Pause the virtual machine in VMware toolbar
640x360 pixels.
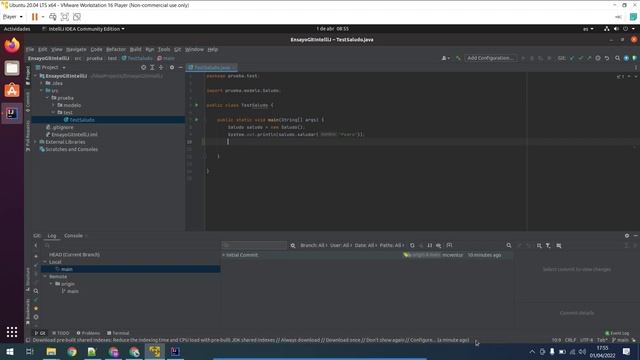(x=35, y=17)
